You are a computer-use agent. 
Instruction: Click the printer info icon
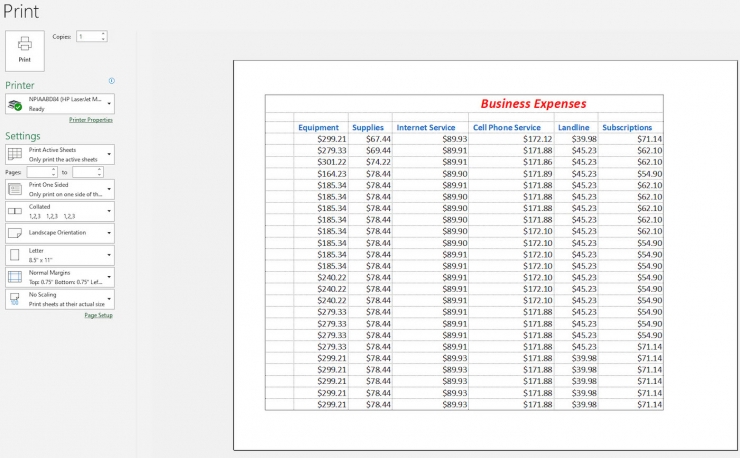[x=111, y=81]
